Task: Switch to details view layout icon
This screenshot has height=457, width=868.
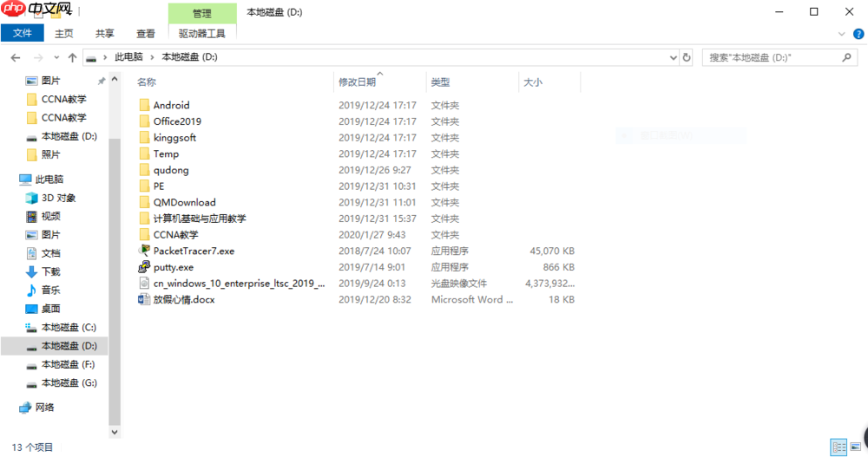Action: [838, 447]
